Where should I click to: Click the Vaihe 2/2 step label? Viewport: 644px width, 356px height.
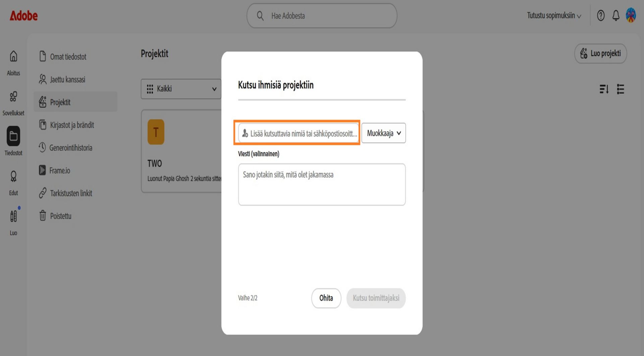click(x=248, y=298)
